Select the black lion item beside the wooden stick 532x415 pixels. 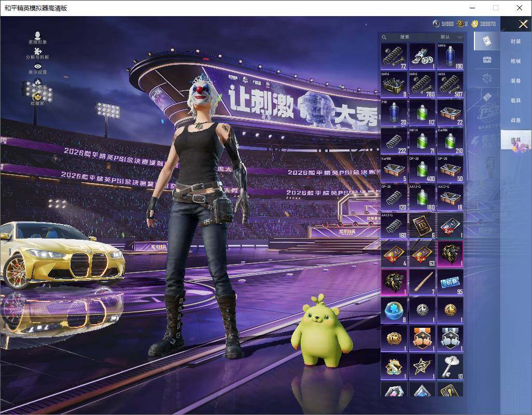[x=394, y=282]
